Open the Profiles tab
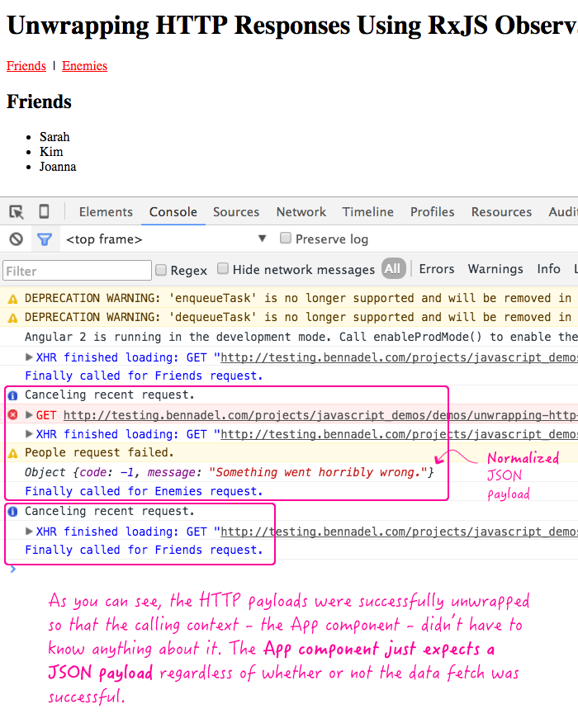This screenshot has width=578, height=728. coord(432,211)
